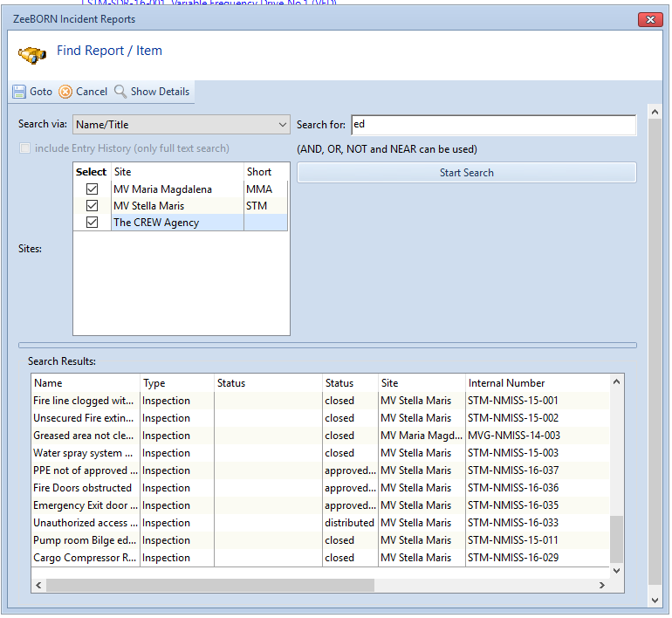Open the Search via Name/Title dropdown
Screen dimensions: 672x618
(182, 125)
